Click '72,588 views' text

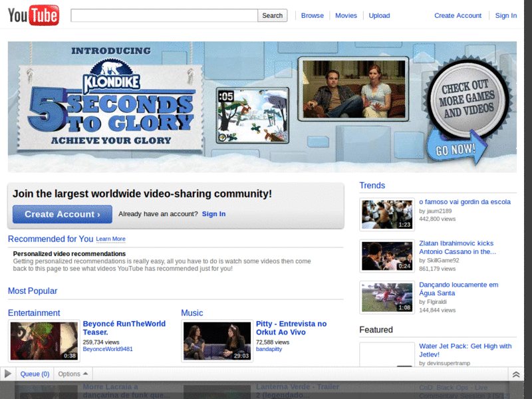[273, 342]
